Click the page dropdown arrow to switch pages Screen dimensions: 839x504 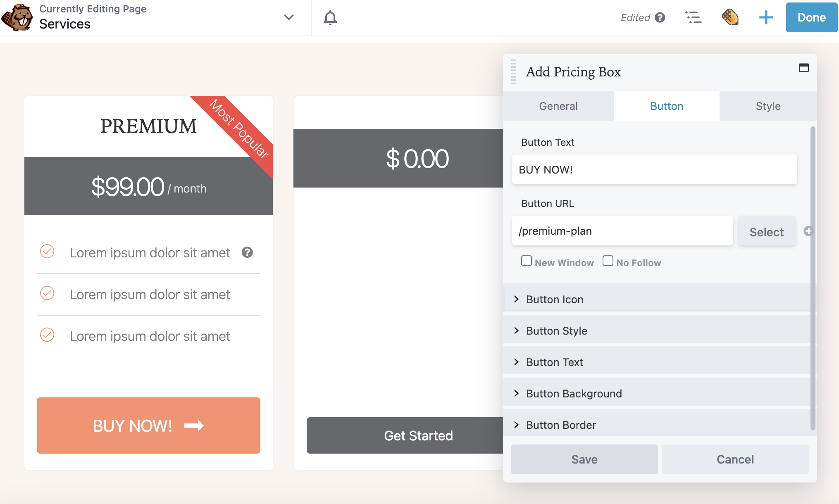point(289,17)
